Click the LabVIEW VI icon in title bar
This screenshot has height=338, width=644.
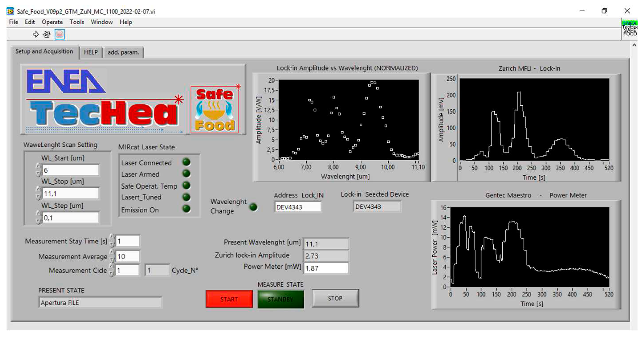tap(10, 11)
